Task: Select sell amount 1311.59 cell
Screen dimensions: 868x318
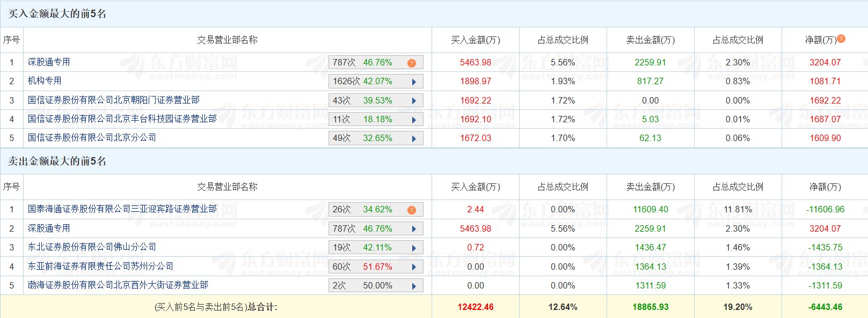Action: (651, 286)
